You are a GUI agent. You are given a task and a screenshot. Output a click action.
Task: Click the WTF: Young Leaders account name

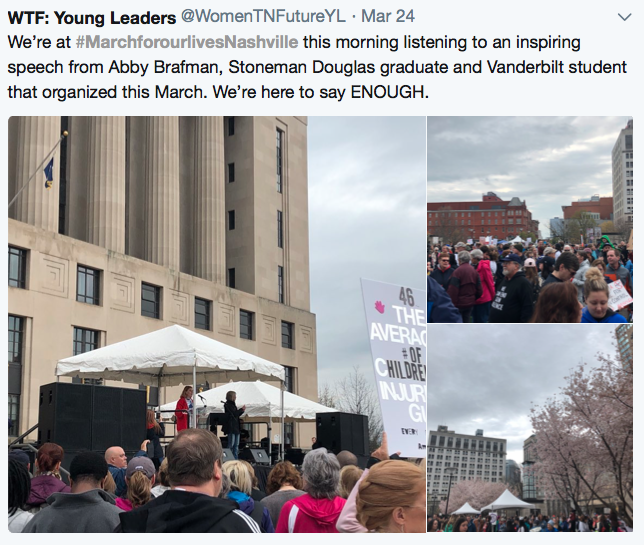pos(92,18)
